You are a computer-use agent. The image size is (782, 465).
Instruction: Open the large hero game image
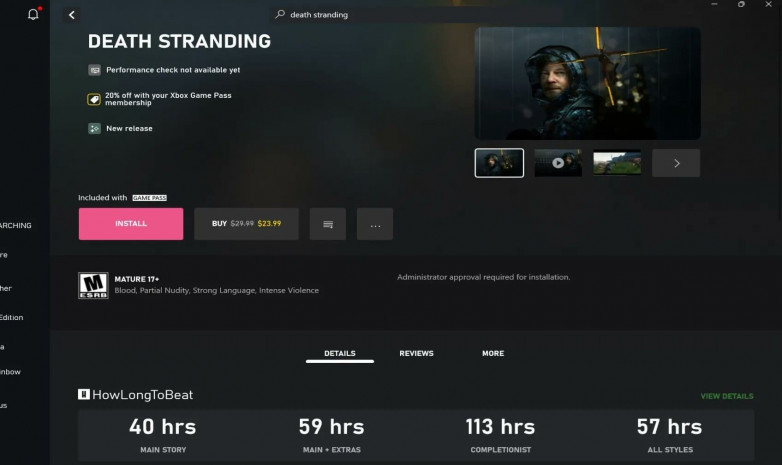(x=587, y=83)
